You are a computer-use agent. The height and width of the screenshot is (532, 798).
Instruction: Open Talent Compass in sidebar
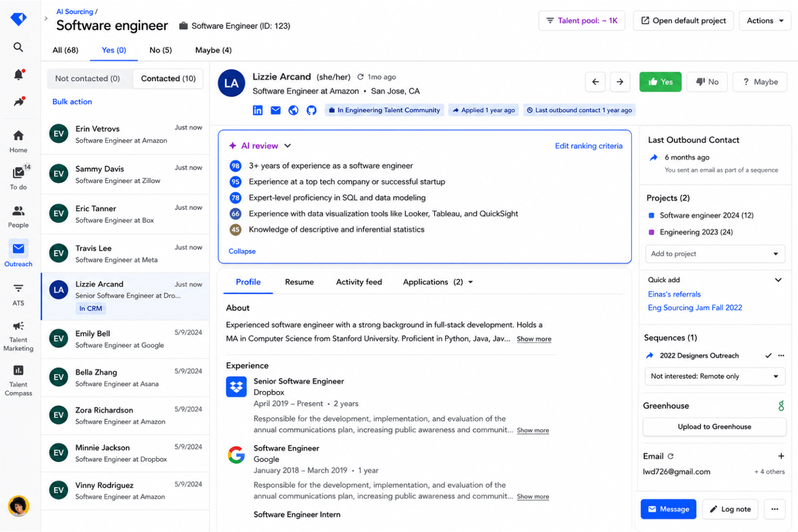18,381
